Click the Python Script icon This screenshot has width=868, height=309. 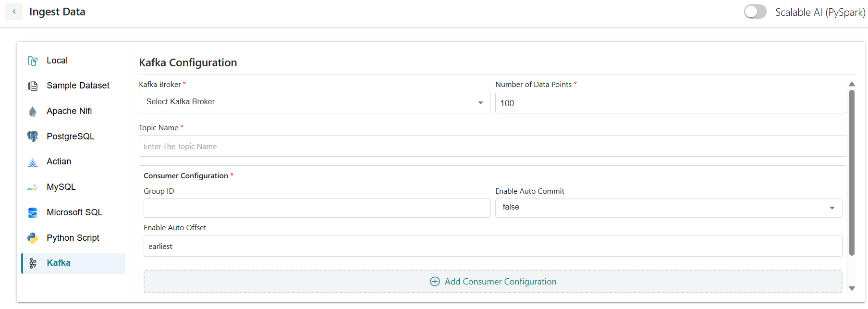pyautogui.click(x=33, y=238)
